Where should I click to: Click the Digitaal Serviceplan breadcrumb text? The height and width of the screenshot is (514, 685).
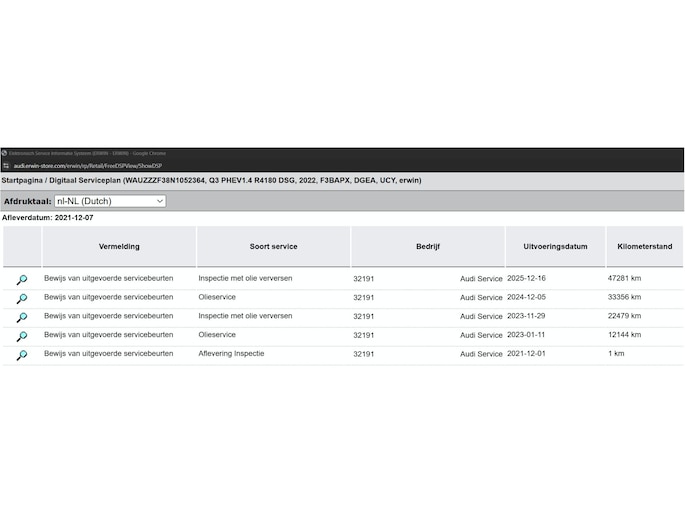click(84, 181)
